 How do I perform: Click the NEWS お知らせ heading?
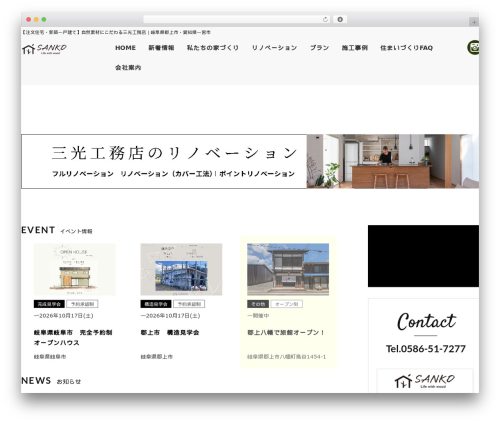pos(51,381)
